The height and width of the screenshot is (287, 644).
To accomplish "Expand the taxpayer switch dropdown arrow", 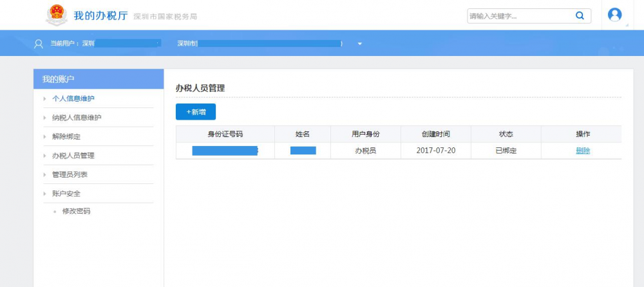I will click(x=360, y=44).
